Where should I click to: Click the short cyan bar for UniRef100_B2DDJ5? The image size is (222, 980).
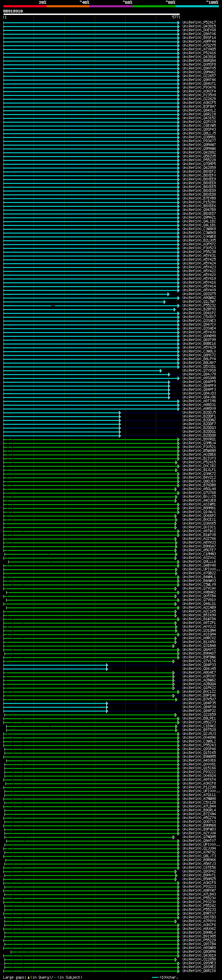click(62, 413)
